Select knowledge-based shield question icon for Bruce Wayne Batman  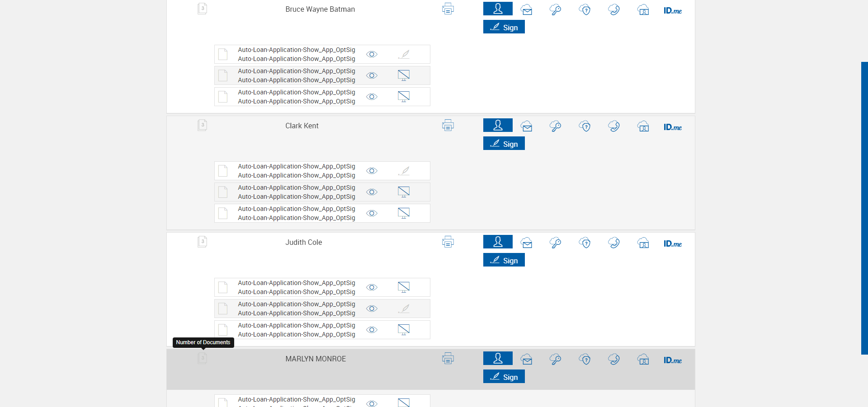(585, 10)
